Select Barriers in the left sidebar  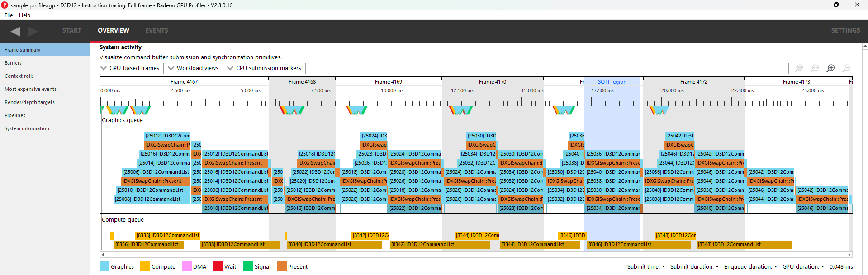click(13, 63)
